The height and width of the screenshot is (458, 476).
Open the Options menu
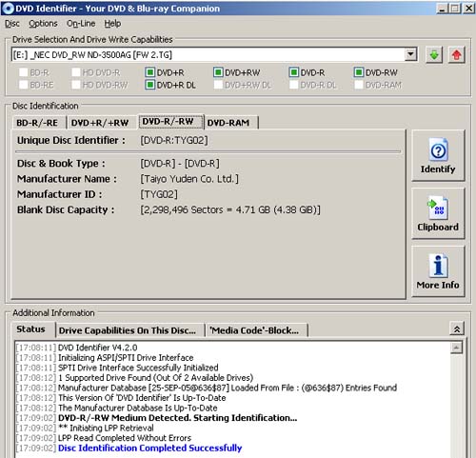[43, 24]
